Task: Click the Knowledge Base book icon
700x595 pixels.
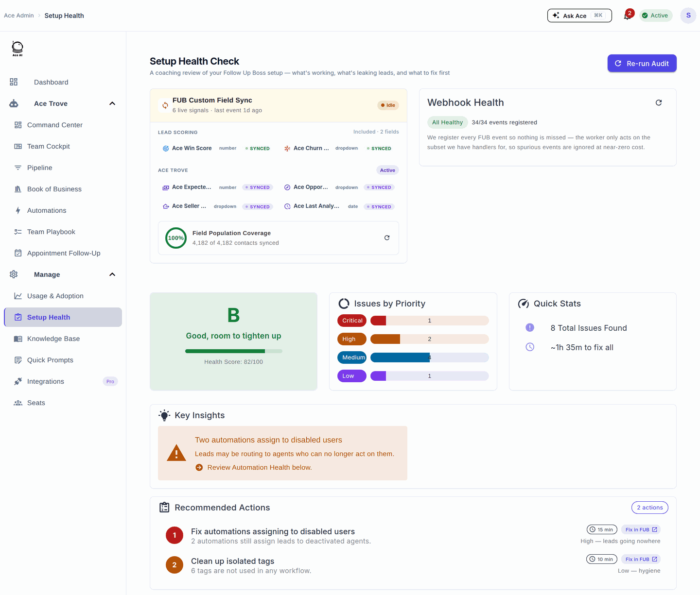Action: click(18, 339)
